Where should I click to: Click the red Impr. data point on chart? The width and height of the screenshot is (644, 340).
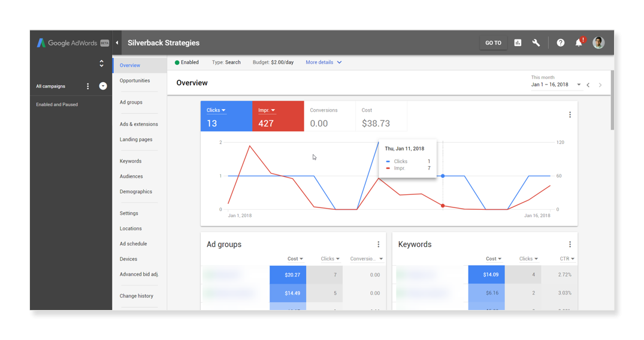coord(443,206)
